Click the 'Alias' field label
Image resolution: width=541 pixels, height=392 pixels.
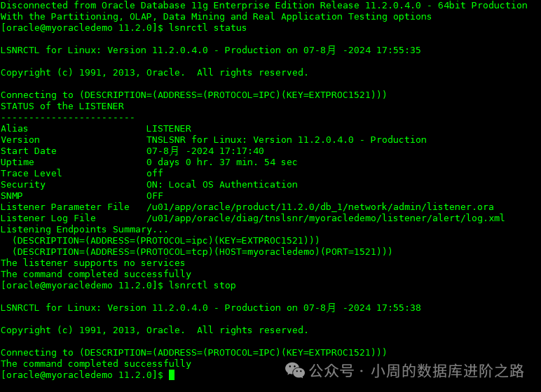click(14, 128)
